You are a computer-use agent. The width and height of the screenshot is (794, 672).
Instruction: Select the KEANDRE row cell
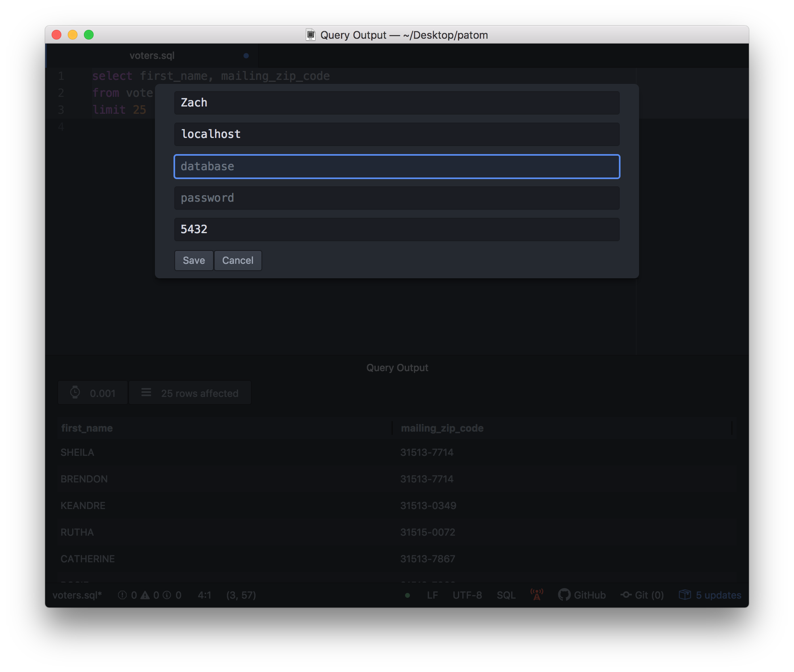(83, 506)
